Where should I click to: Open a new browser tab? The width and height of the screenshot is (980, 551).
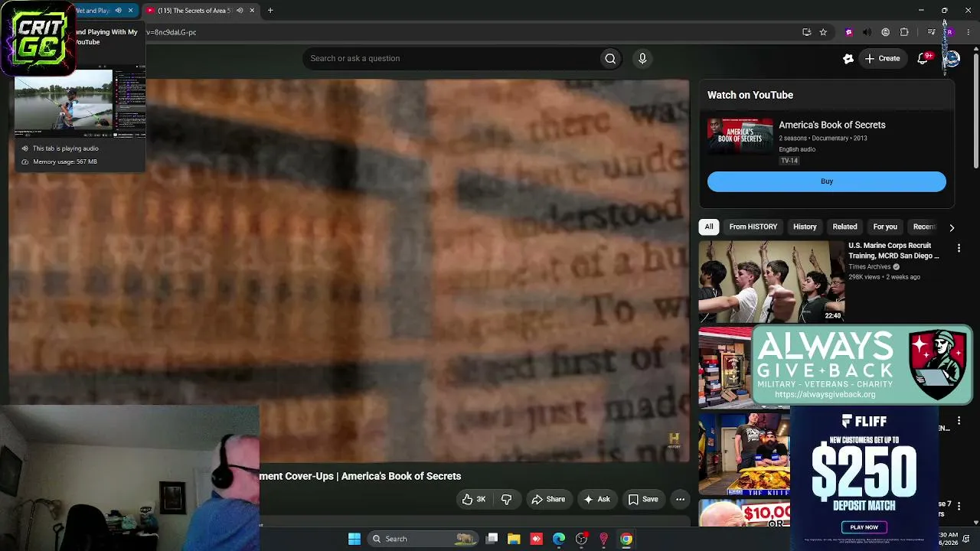click(270, 11)
